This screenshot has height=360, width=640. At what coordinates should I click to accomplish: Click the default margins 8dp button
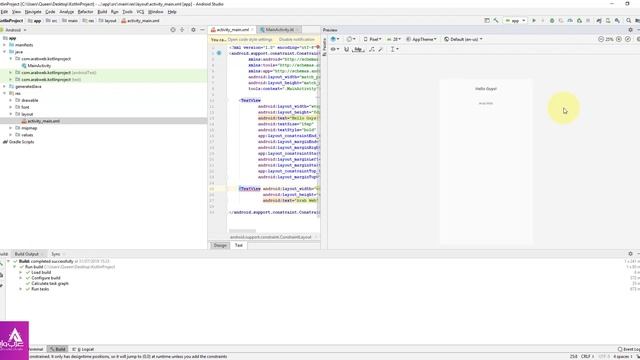pos(358,49)
